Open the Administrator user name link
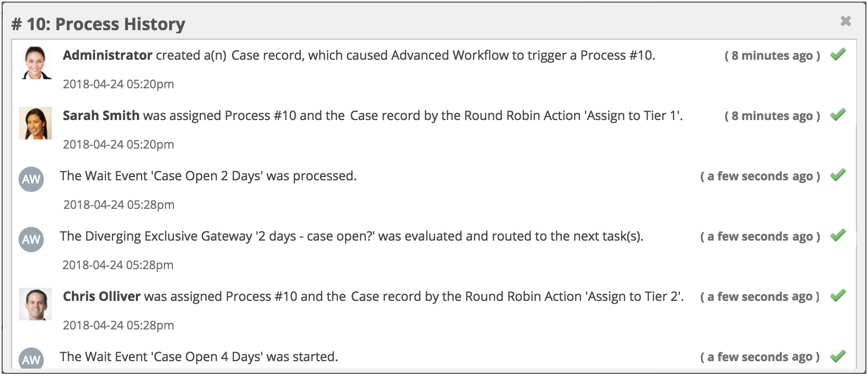The height and width of the screenshot is (376, 868). pos(107,56)
